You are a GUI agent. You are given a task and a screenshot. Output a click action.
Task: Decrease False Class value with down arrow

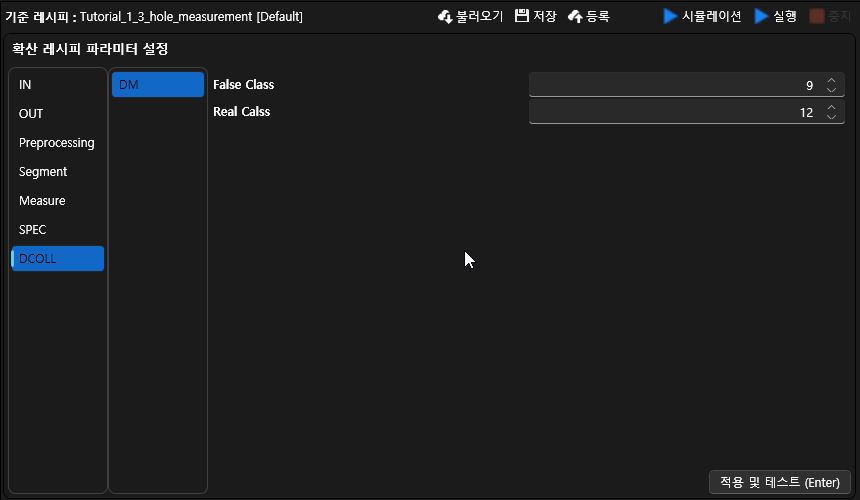pyautogui.click(x=831, y=90)
